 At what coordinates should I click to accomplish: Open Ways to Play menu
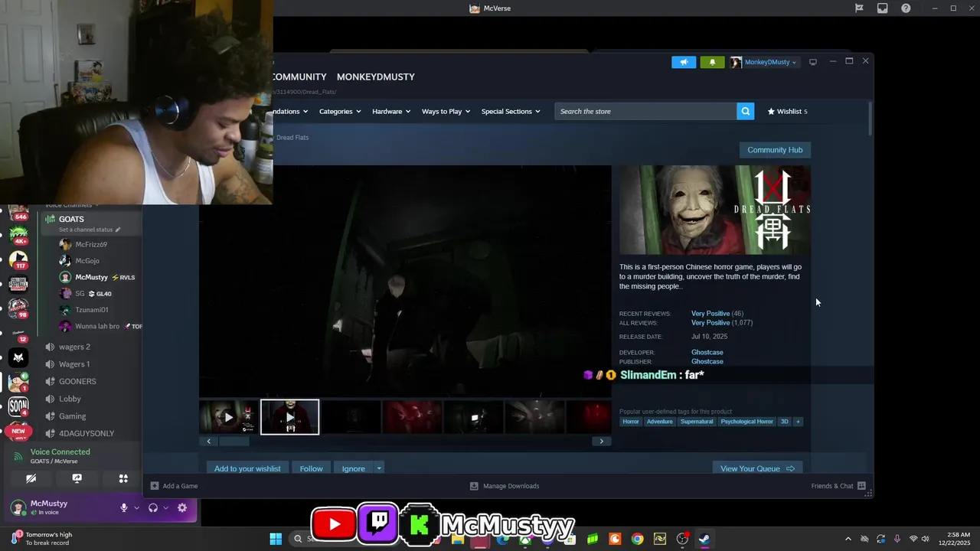pyautogui.click(x=446, y=112)
